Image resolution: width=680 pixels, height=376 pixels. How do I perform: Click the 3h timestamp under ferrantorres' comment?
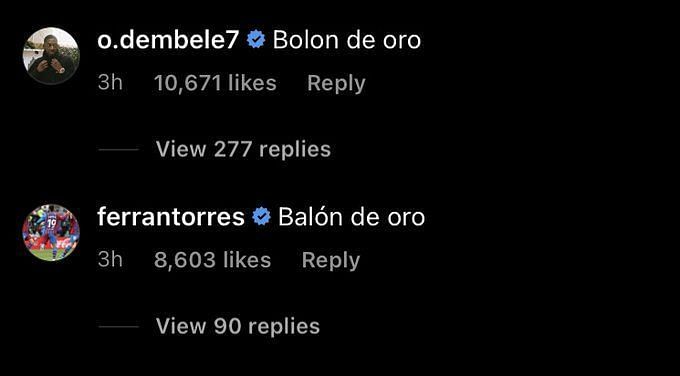[x=110, y=260]
